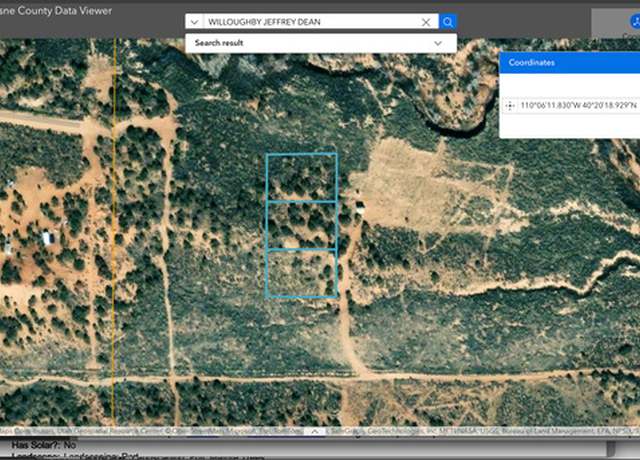The height and width of the screenshot is (460, 640).
Task: Click the blue magnifier search button
Action: click(447, 22)
